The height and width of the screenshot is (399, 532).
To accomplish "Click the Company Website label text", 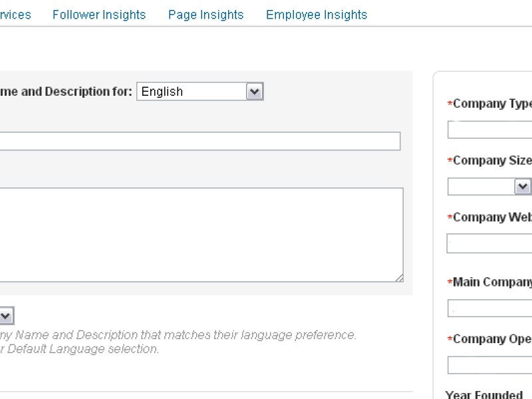I will coord(492,217).
